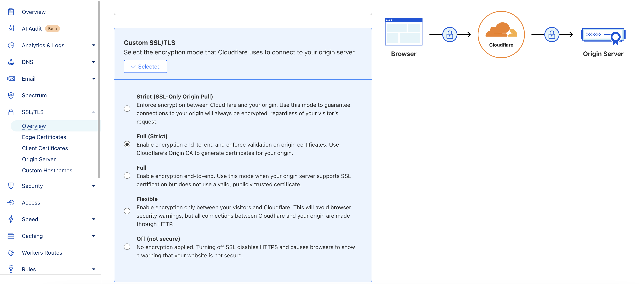Choose the Off (not secure) radio option

tap(127, 247)
